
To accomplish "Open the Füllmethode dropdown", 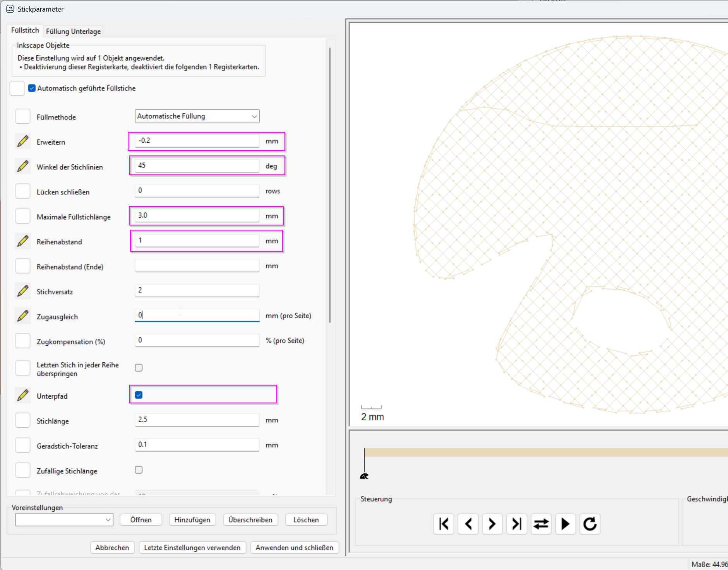I will [x=197, y=116].
